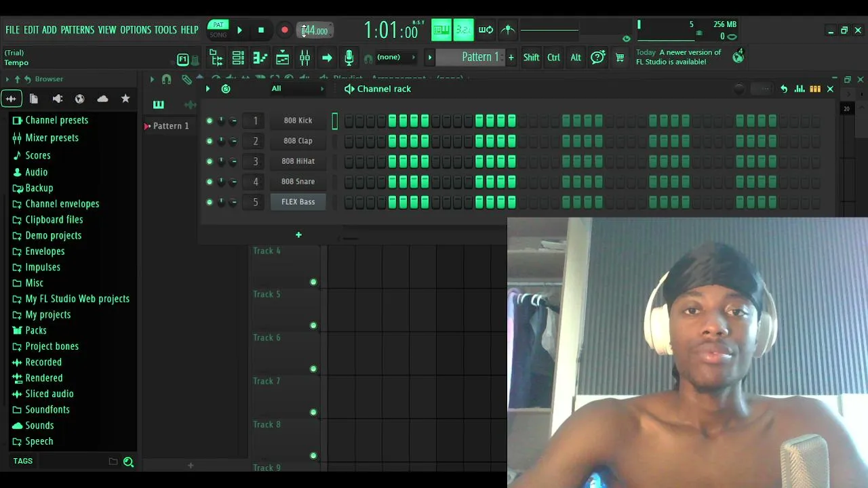
Task: Adjust the 808 Kick volume knob
Action: (233, 121)
